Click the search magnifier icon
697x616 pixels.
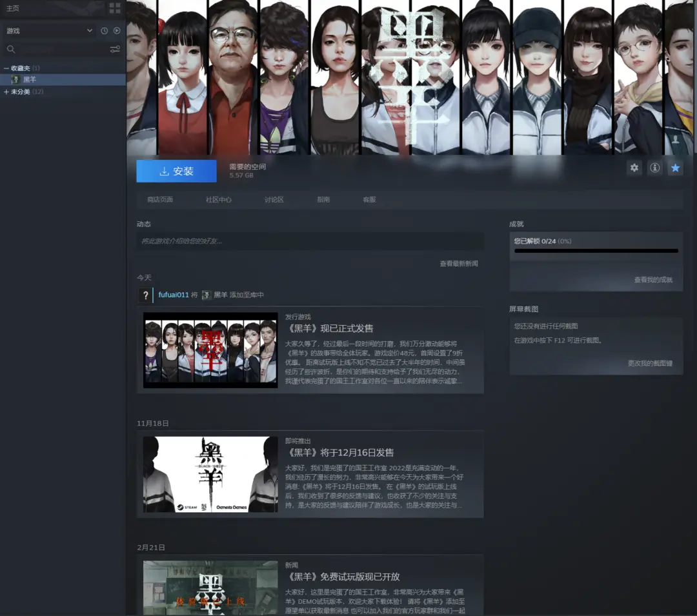[11, 49]
